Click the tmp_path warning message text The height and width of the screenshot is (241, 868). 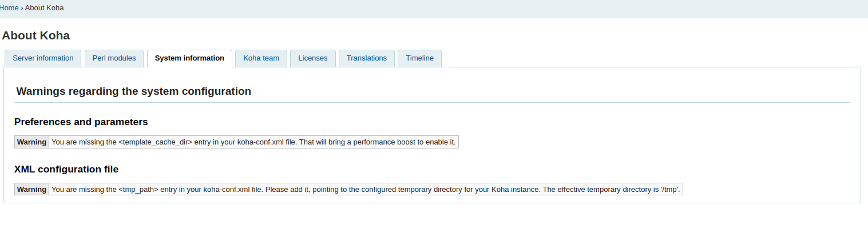point(366,190)
